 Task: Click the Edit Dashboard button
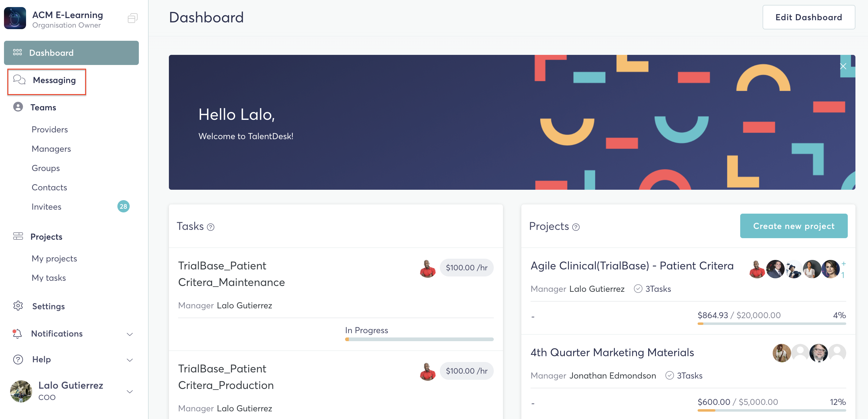(808, 17)
